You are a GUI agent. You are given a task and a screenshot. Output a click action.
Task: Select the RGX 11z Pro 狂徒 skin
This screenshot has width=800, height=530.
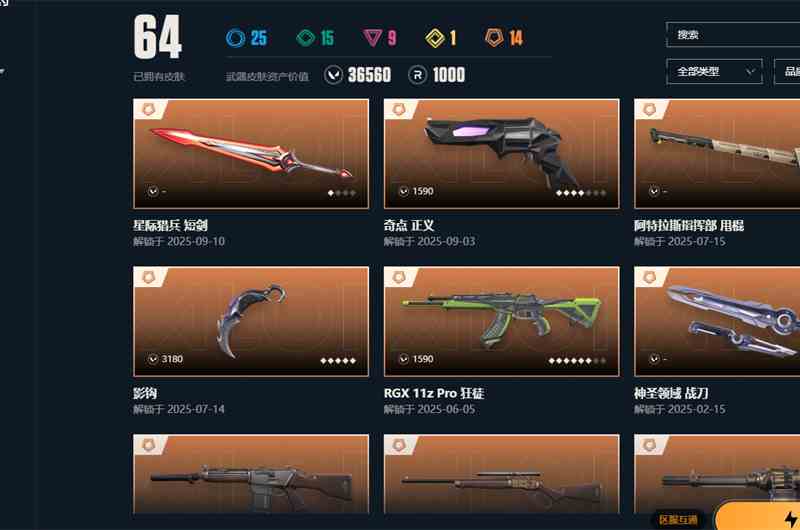click(x=502, y=321)
